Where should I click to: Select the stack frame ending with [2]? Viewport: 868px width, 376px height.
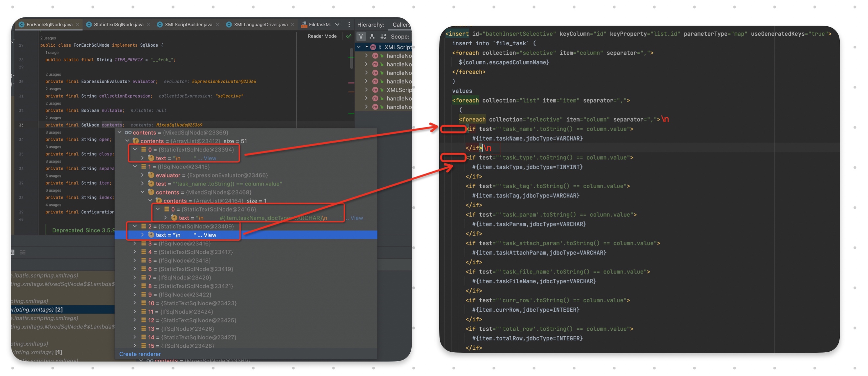[x=63, y=310]
